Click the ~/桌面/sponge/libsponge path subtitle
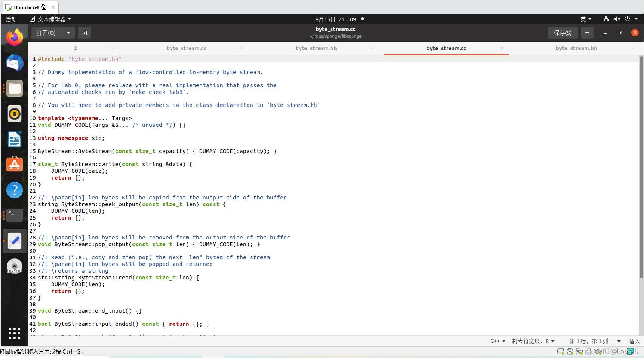644x358 pixels. pyautogui.click(x=335, y=36)
